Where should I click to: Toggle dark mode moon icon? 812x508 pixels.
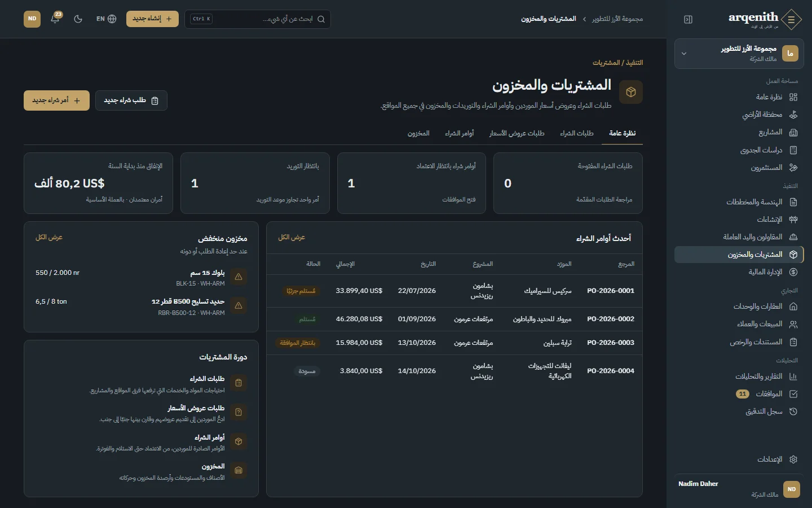tap(78, 19)
